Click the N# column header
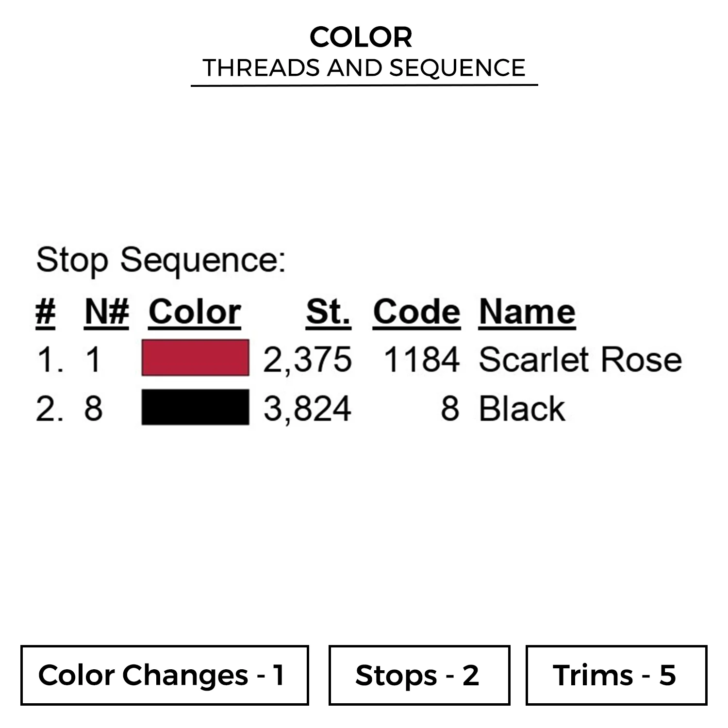The width and height of the screenshot is (728, 728). [x=107, y=312]
